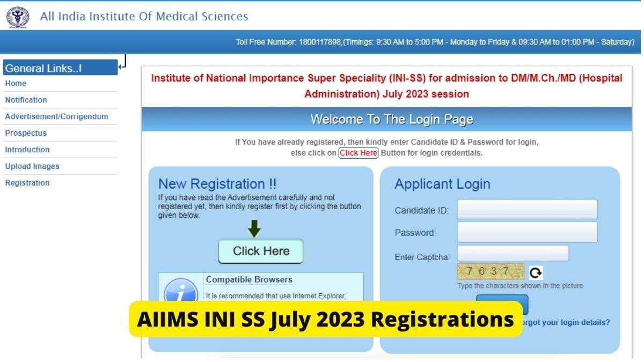The image size is (644, 362).
Task: Click the Compatible Browsers heading
Action: pyautogui.click(x=249, y=280)
